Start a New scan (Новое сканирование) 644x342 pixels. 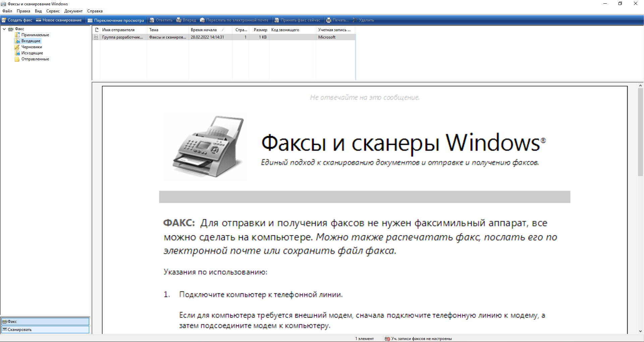(x=59, y=20)
